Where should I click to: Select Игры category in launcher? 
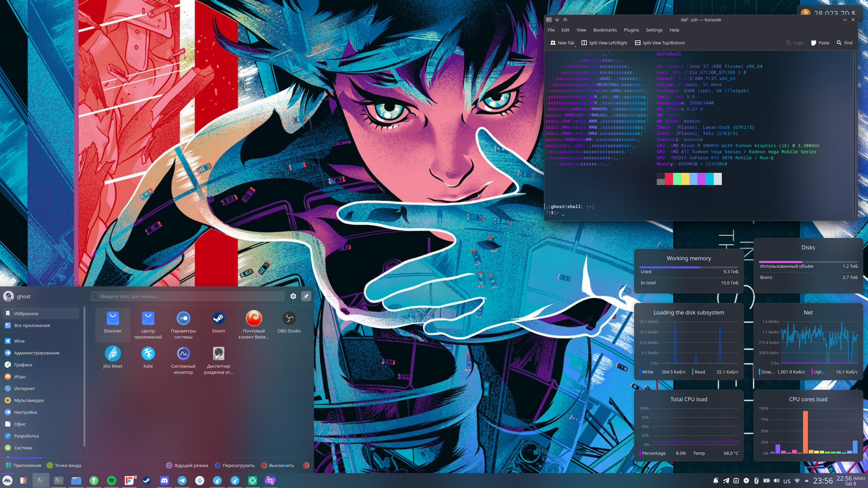point(41,376)
